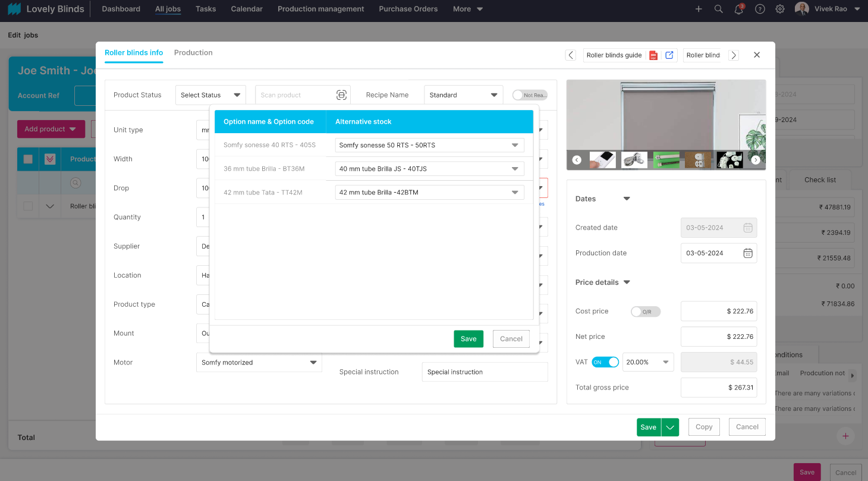Open the Production date calendar picker

click(748, 253)
